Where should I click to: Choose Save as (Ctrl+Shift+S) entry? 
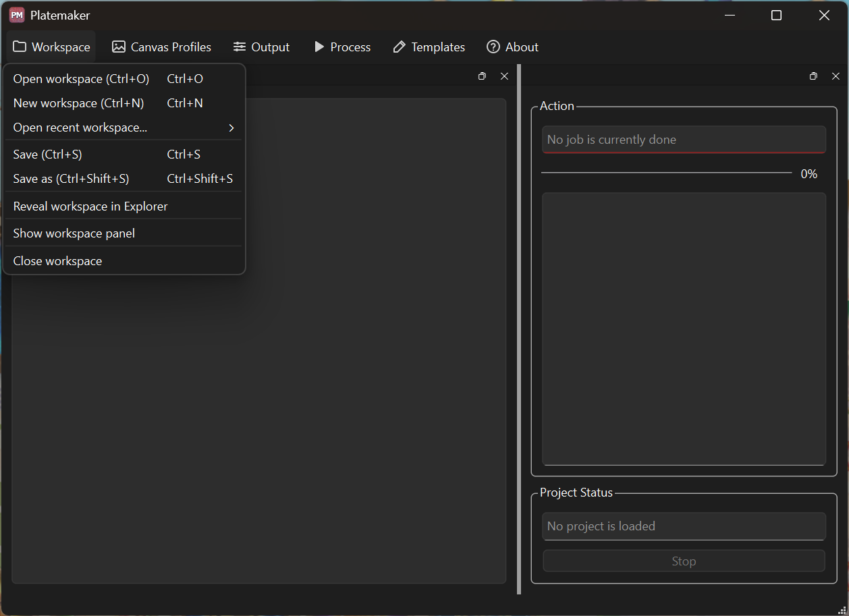tap(124, 179)
